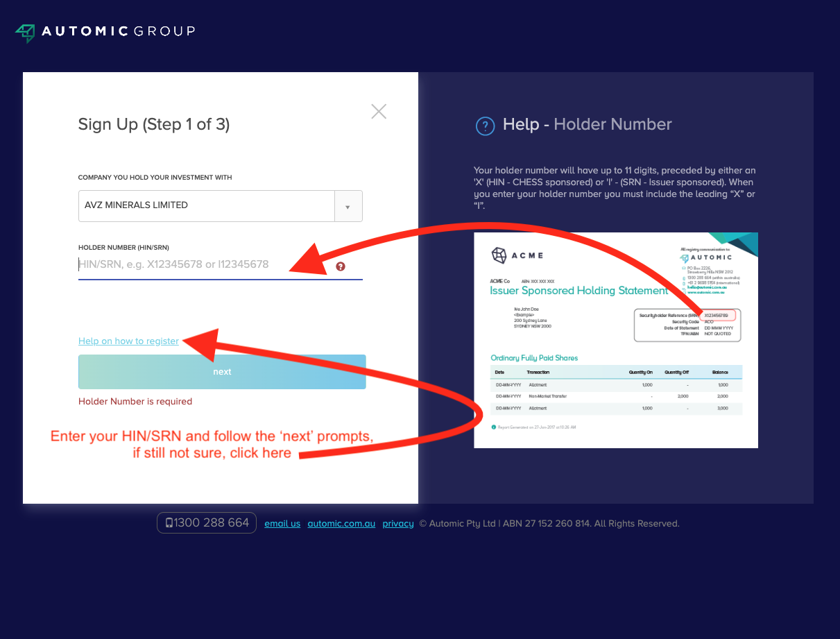Click the red help icon beside Holder Number
The height and width of the screenshot is (639, 840).
pos(341,266)
